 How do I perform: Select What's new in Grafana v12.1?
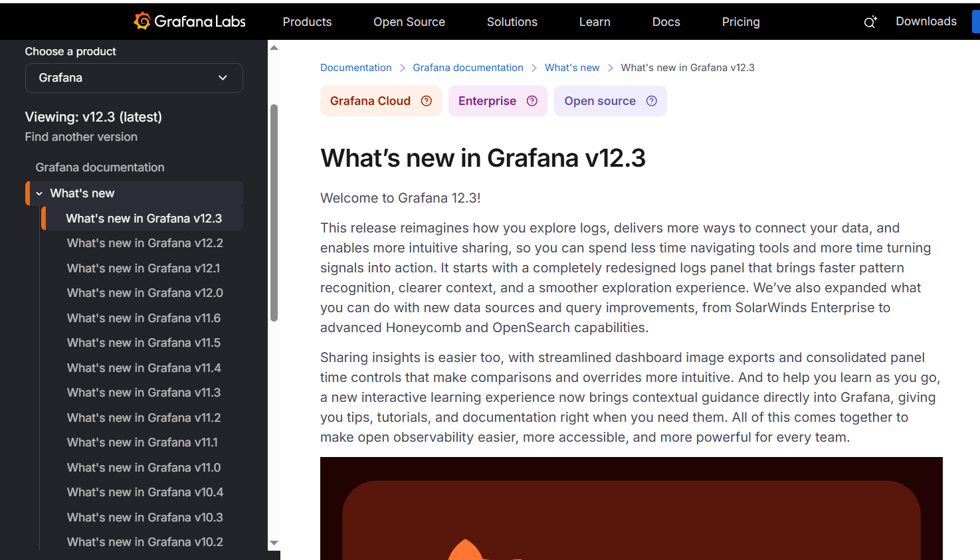144,268
